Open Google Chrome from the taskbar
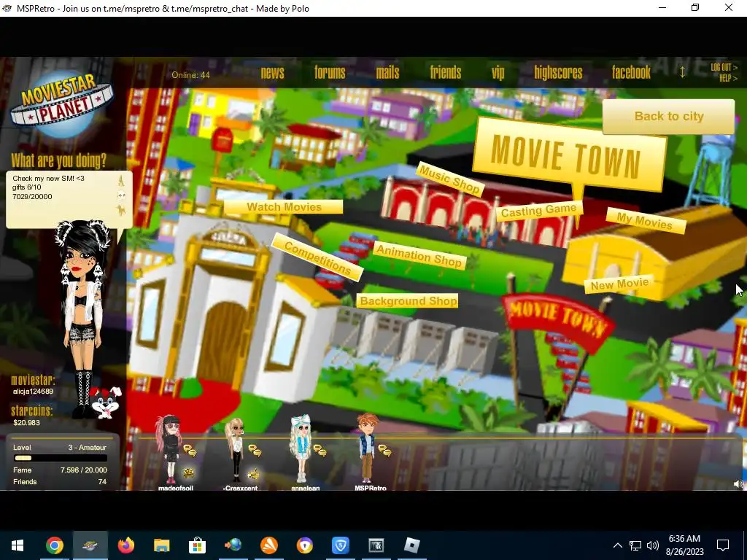This screenshot has width=747, height=560. click(x=54, y=545)
